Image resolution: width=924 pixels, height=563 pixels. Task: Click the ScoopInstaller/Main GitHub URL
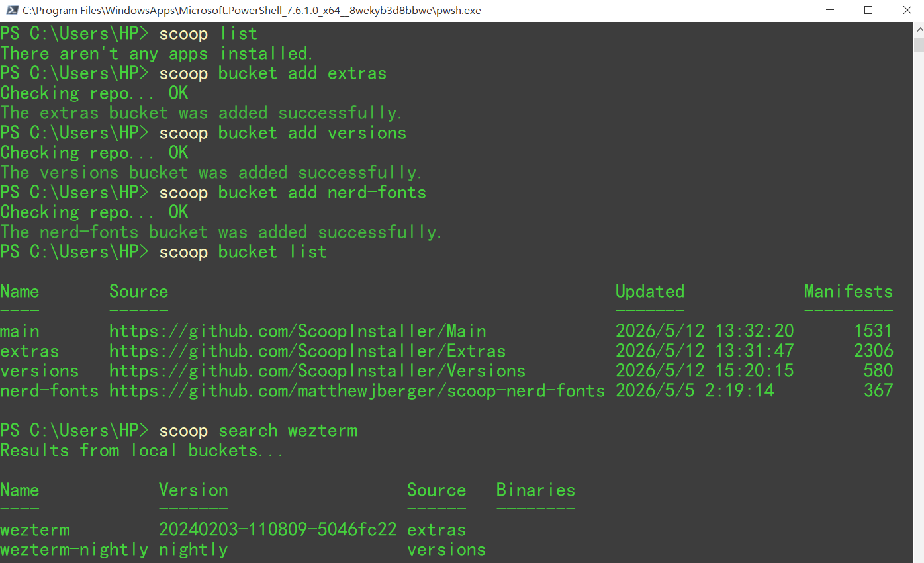coord(298,331)
